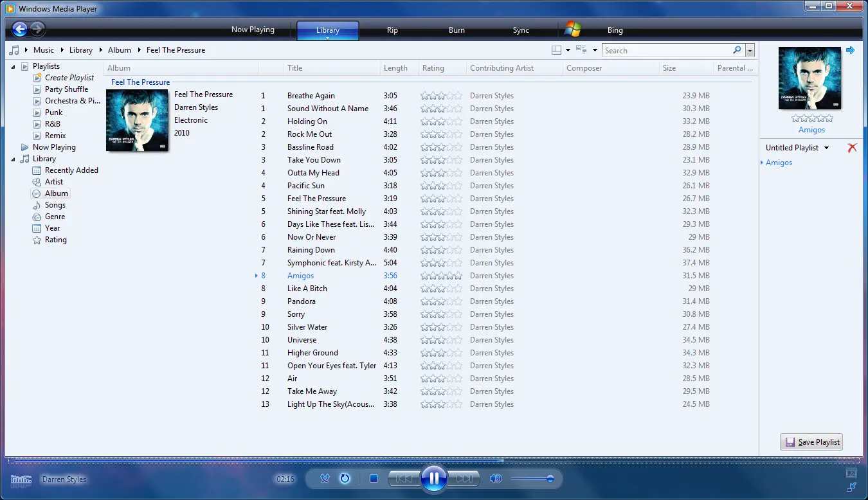The width and height of the screenshot is (868, 500).
Task: Open the Windows logo online stores button
Action: [x=572, y=30]
